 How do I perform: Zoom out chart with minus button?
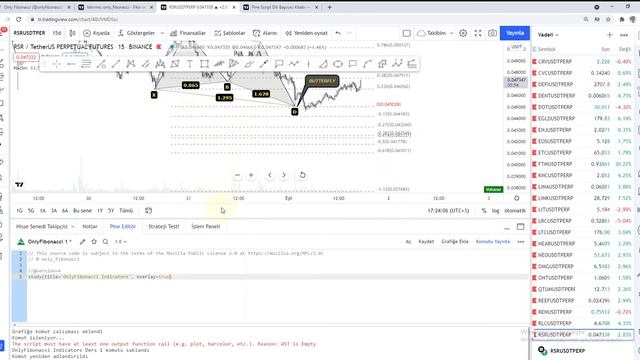tap(237, 175)
